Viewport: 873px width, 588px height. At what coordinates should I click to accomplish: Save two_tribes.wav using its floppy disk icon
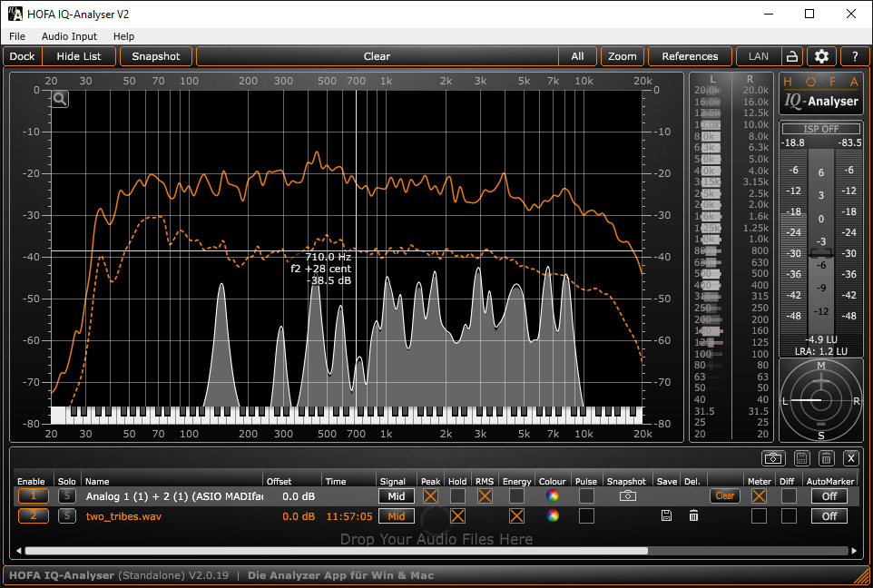click(666, 516)
